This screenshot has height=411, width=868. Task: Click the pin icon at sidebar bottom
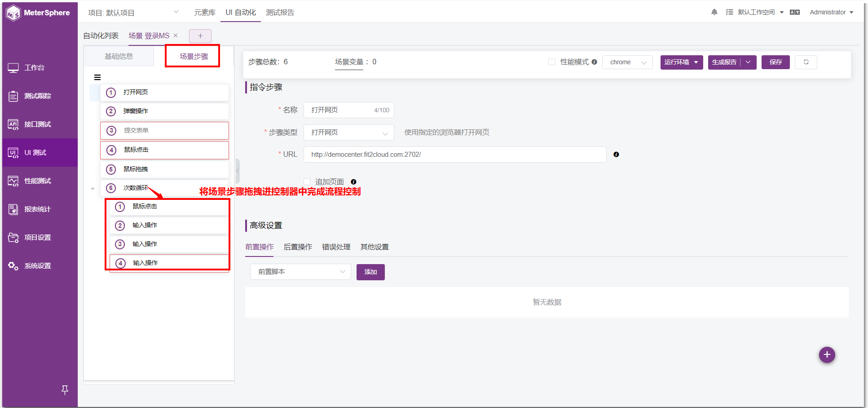click(x=65, y=390)
